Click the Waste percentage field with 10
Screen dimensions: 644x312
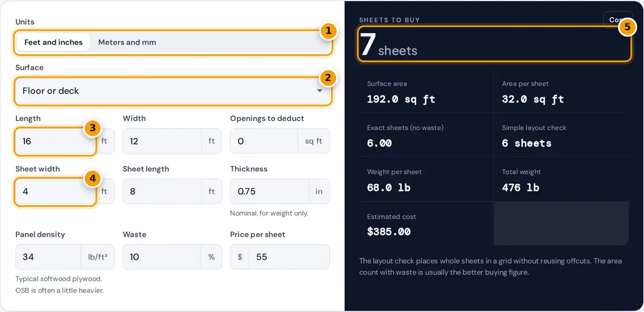(162, 257)
